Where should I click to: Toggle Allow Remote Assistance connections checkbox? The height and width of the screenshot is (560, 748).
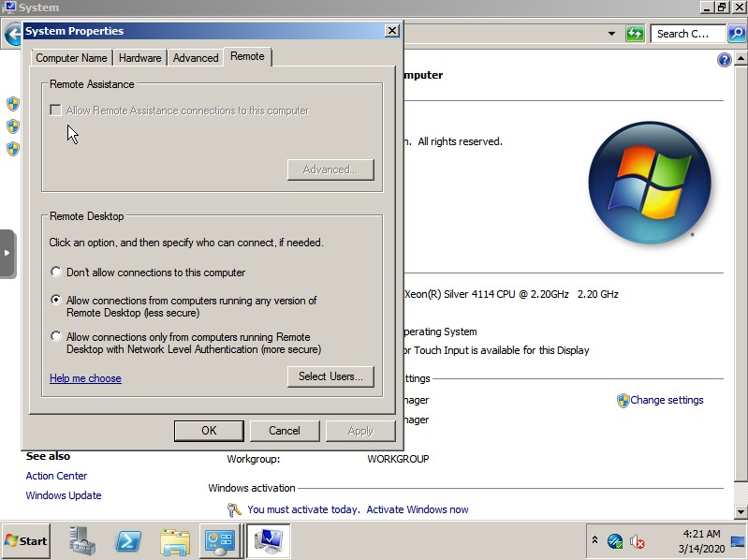[x=56, y=111]
